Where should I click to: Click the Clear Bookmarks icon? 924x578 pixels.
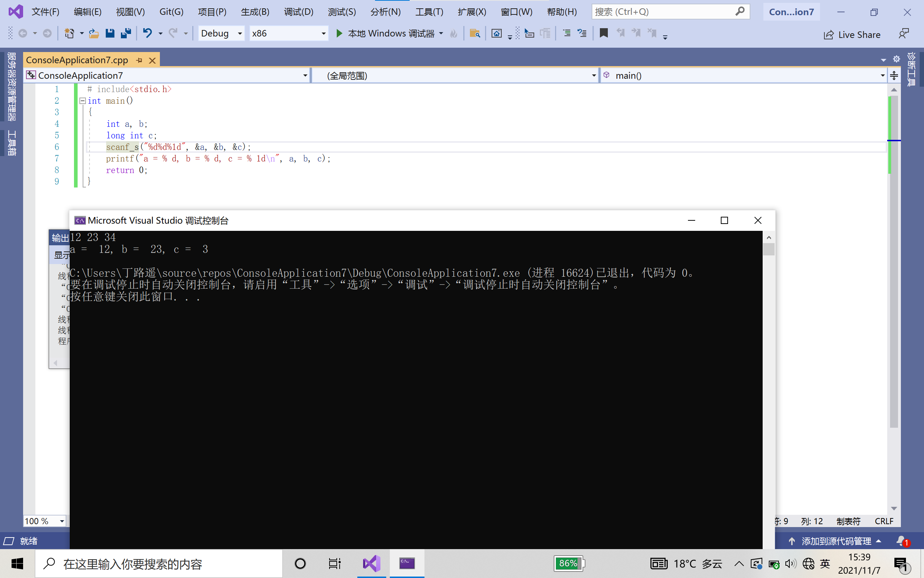click(x=652, y=34)
